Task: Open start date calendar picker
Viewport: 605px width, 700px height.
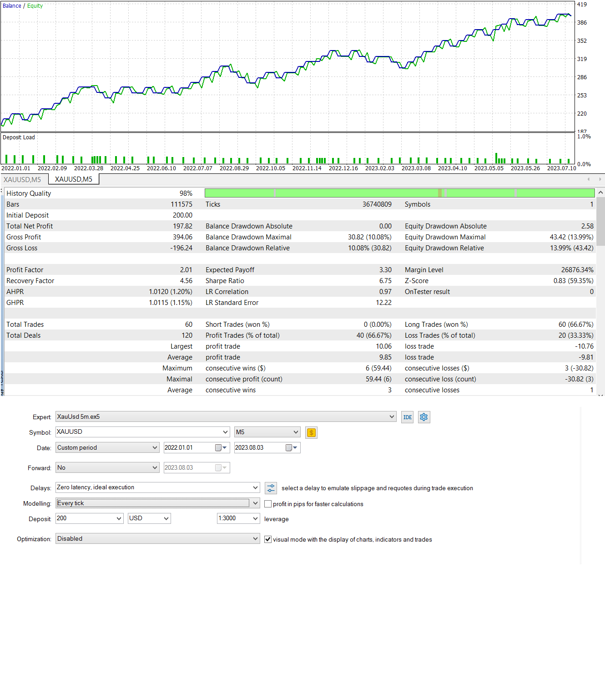Action: [221, 448]
